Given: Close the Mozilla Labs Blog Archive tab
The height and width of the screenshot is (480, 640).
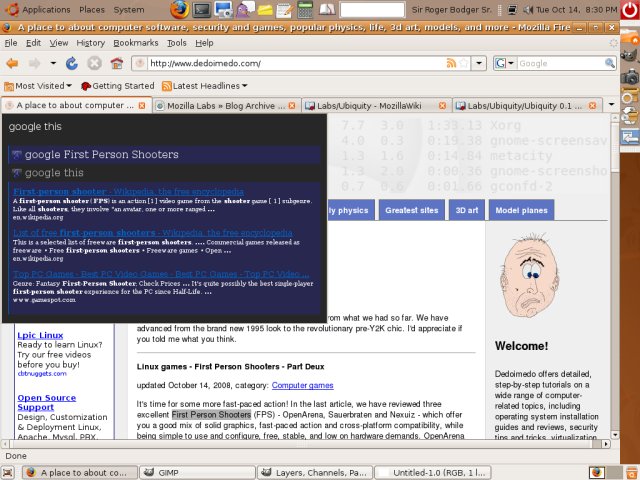Looking at the screenshot, I should point(292,106).
